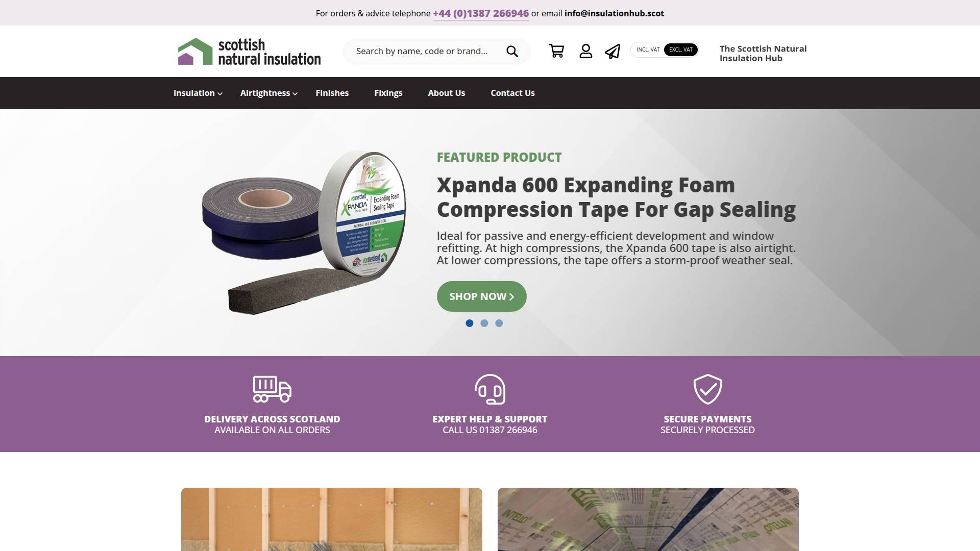Screen dimensions: 980x551
Task: Switch prices to INCL. VAT
Action: 648,49
